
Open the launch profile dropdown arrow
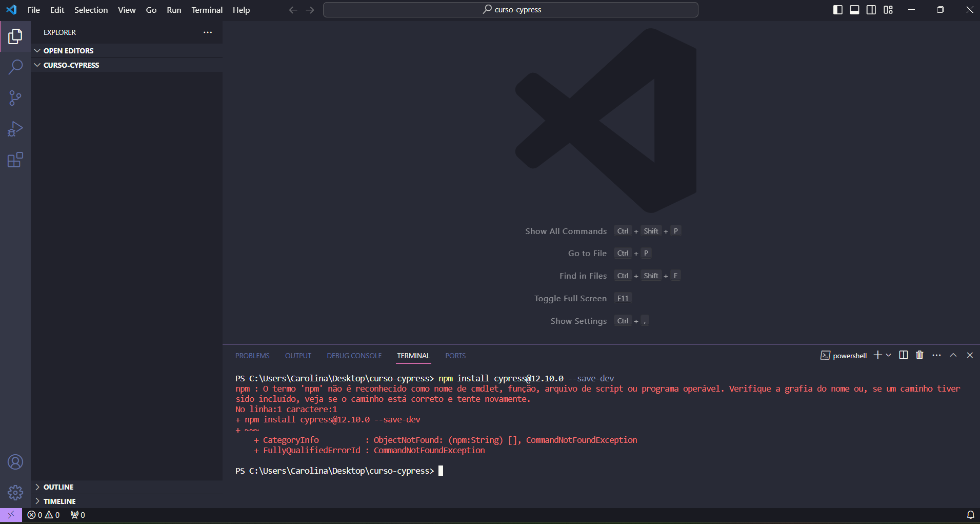point(889,355)
